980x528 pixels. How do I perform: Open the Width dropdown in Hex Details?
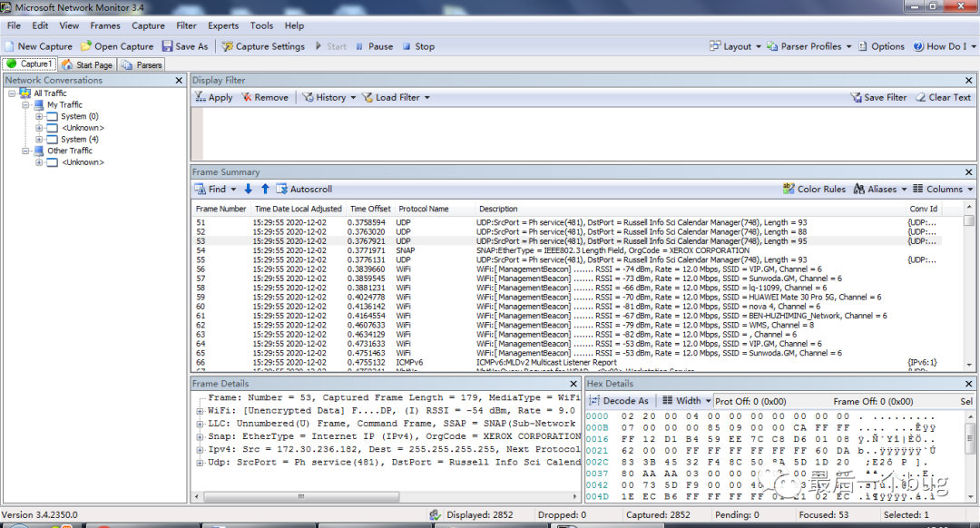pyautogui.click(x=686, y=401)
